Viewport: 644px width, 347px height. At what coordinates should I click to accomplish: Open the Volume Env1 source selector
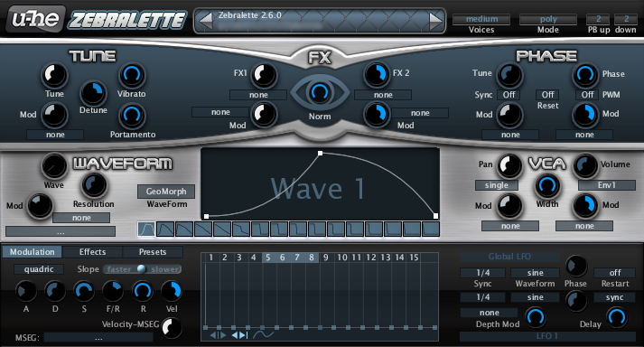[607, 185]
